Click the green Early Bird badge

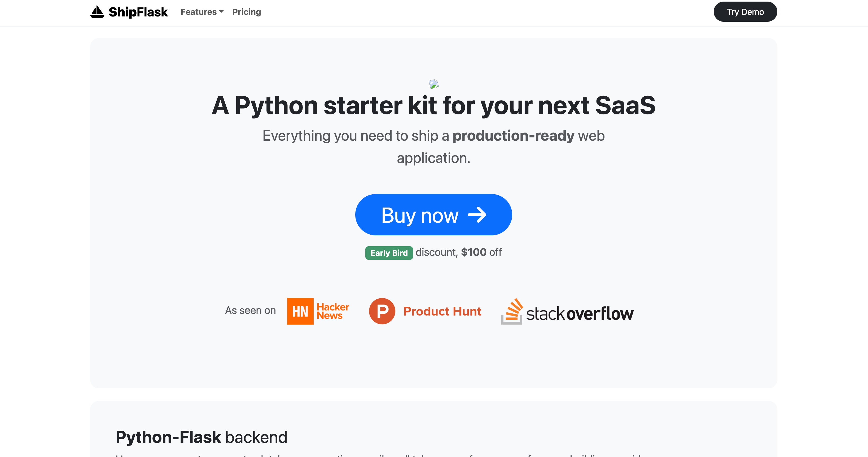[389, 253]
